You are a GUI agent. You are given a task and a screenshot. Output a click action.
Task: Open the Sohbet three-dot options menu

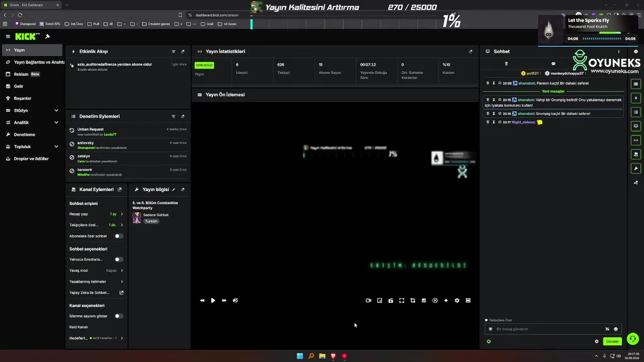pyautogui.click(x=619, y=51)
